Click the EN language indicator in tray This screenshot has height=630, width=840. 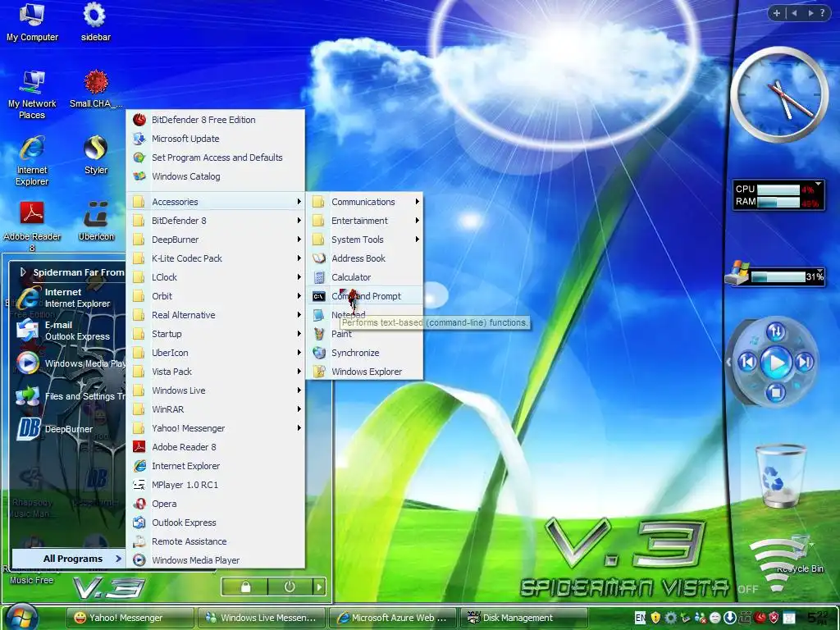[x=640, y=618]
